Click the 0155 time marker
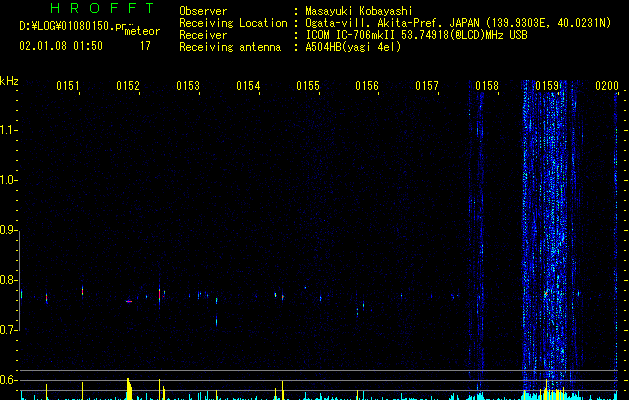 [x=308, y=86]
